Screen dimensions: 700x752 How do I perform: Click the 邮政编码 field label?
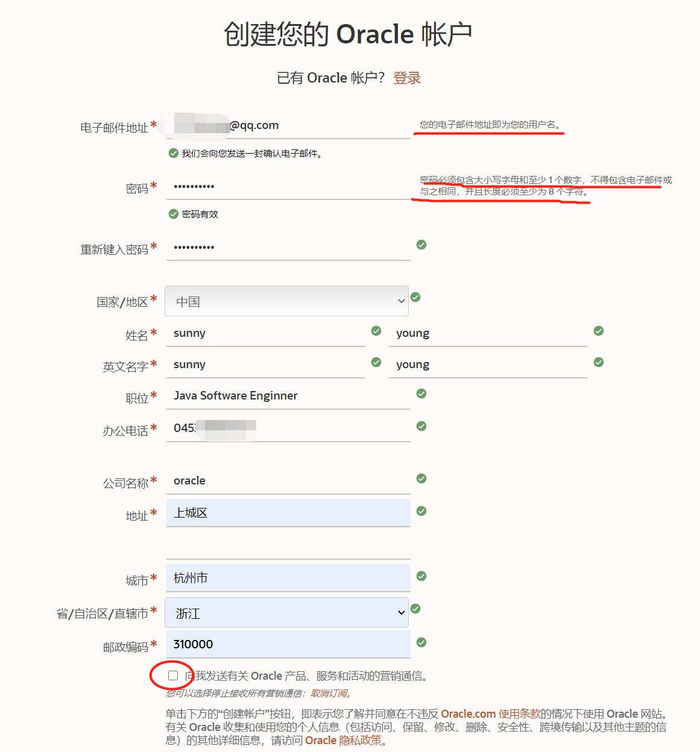pos(125,647)
